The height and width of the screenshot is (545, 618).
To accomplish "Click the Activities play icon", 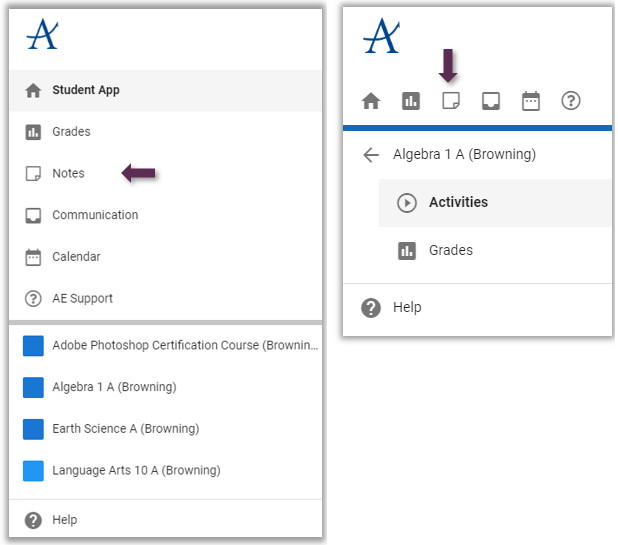I will tap(406, 203).
